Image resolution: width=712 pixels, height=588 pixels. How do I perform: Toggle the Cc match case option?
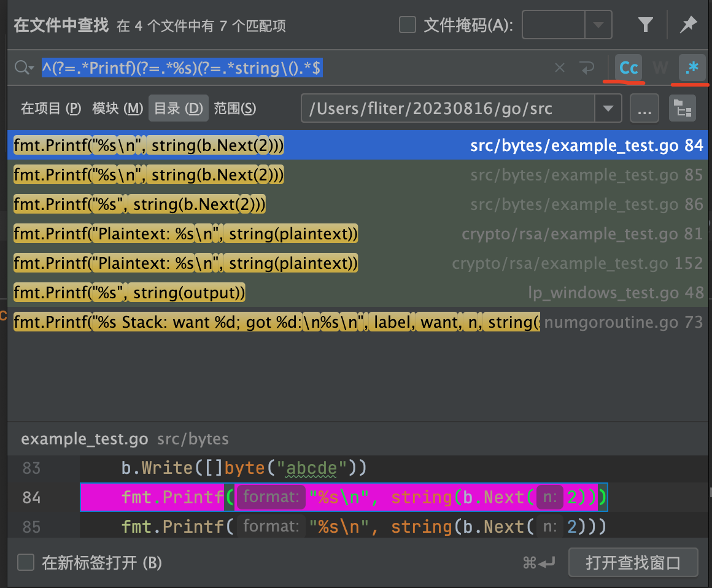629,68
